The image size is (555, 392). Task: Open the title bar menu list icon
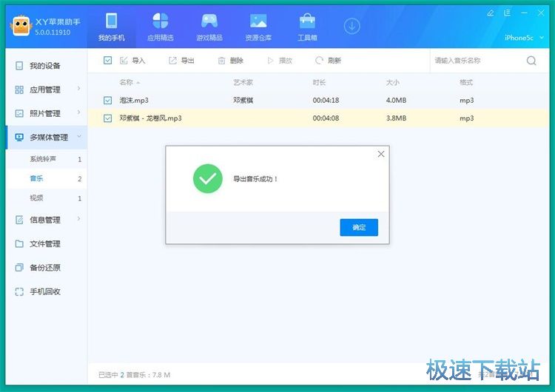[x=507, y=13]
